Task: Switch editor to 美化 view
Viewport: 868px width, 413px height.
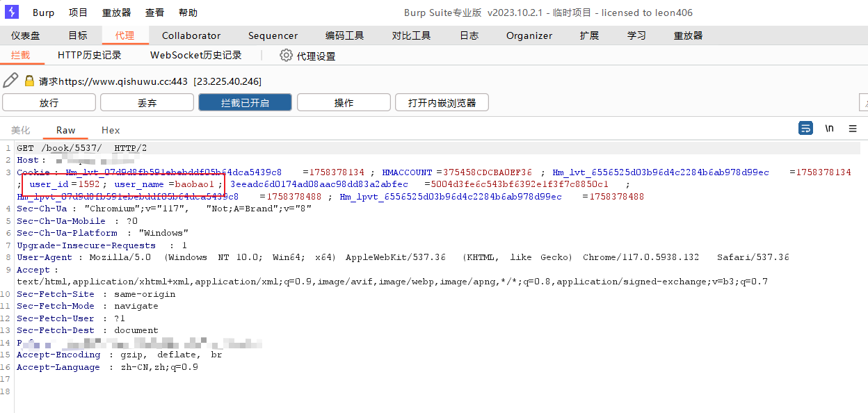Action: [x=21, y=130]
